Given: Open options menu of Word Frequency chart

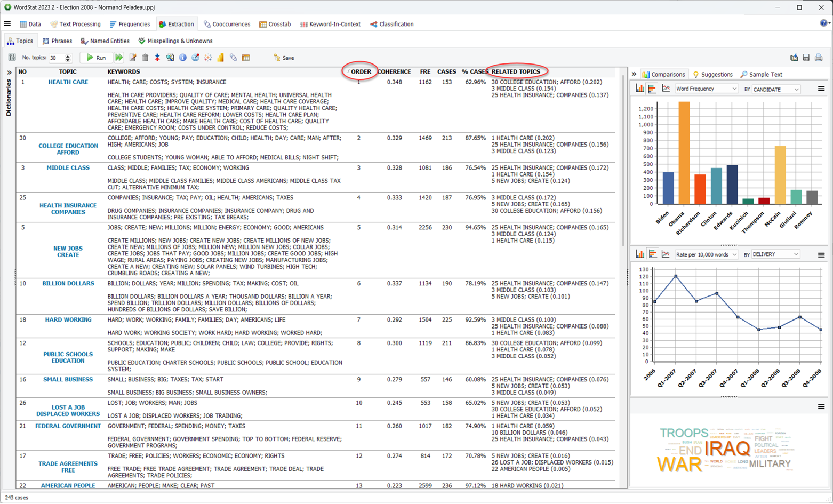Looking at the screenshot, I should (x=821, y=89).
